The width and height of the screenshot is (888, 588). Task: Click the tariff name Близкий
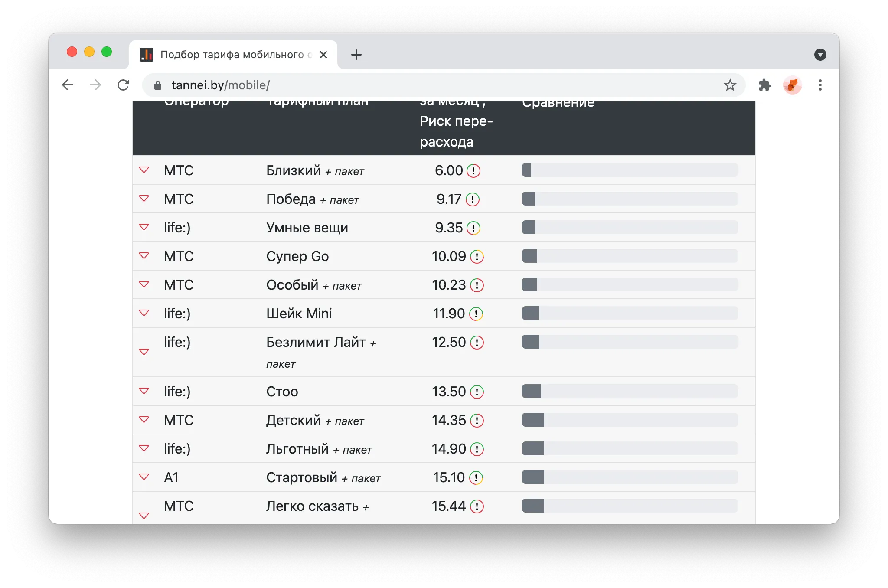coord(294,170)
